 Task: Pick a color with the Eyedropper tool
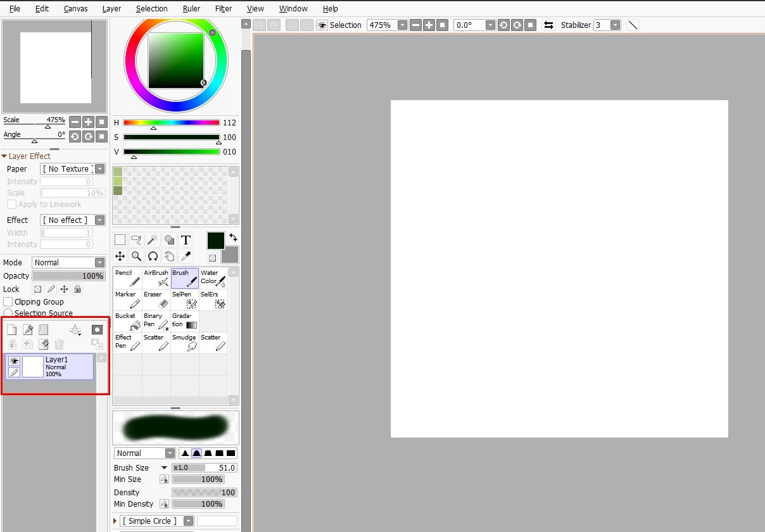click(186, 256)
